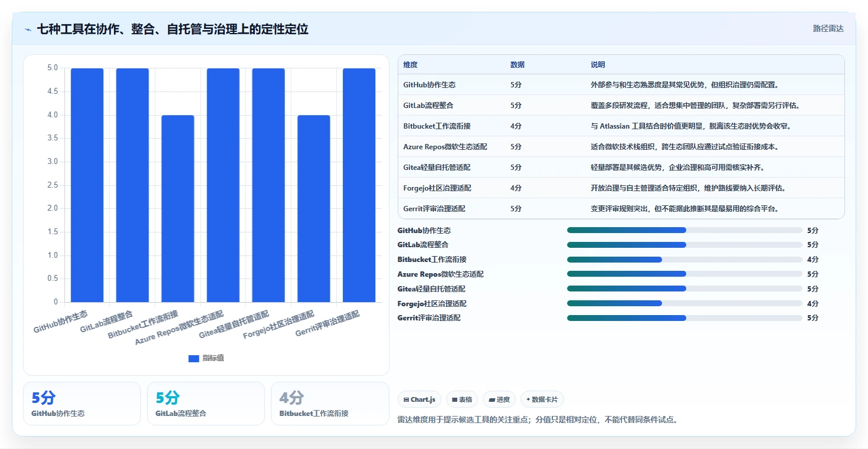The image size is (868, 449).
Task: Click the Gitea轻量自托管适配 chart bar
Action: click(x=268, y=185)
